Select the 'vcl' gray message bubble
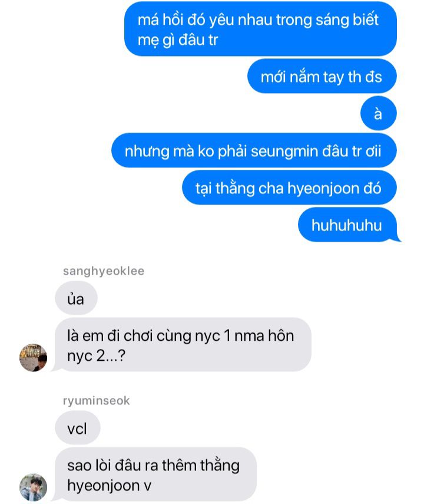This screenshot has height=504, width=424. (77, 428)
